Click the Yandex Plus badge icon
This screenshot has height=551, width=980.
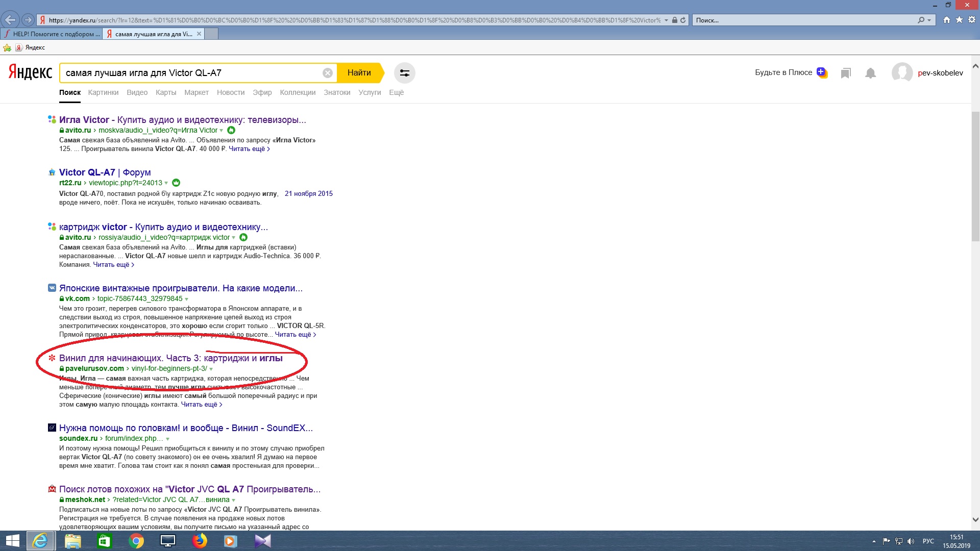[x=821, y=72]
